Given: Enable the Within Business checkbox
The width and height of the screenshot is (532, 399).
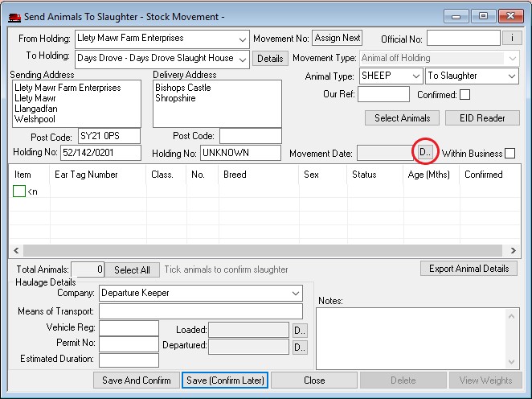Looking at the screenshot, I should [x=509, y=154].
